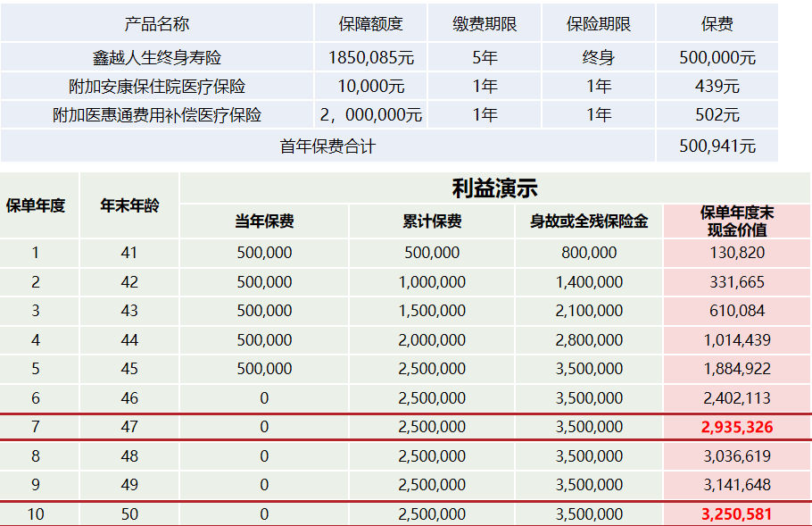
Task: Click cash value 610,084
Action: pos(737,311)
